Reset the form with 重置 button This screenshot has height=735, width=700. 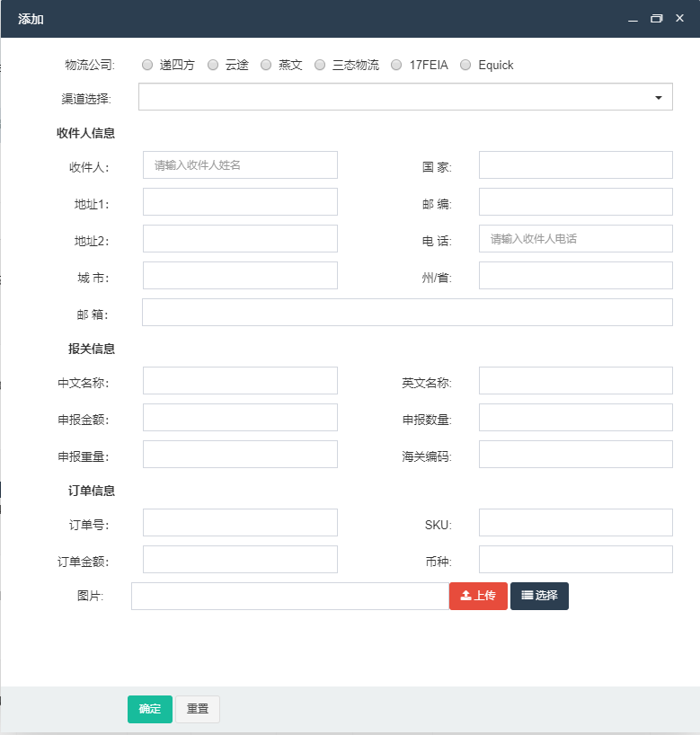tap(198, 709)
